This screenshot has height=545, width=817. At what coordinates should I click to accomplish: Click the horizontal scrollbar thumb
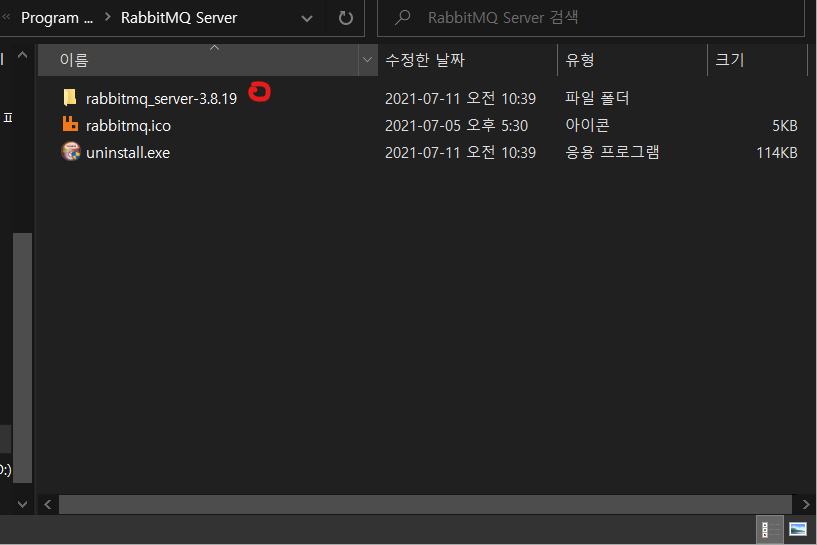pos(425,504)
